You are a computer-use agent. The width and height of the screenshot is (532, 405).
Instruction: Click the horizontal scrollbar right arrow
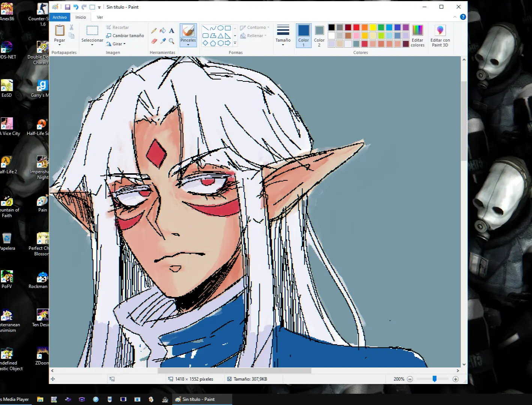[x=458, y=370]
